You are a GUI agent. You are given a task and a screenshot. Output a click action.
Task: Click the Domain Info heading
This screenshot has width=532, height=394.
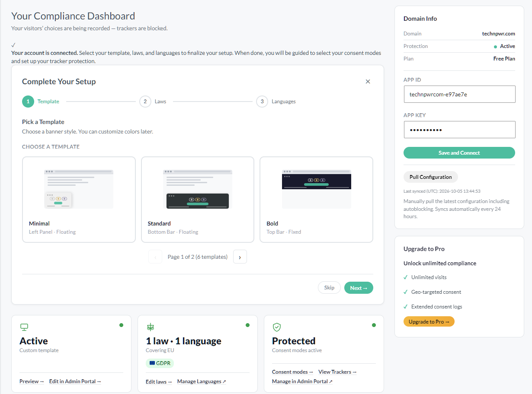[420, 19]
